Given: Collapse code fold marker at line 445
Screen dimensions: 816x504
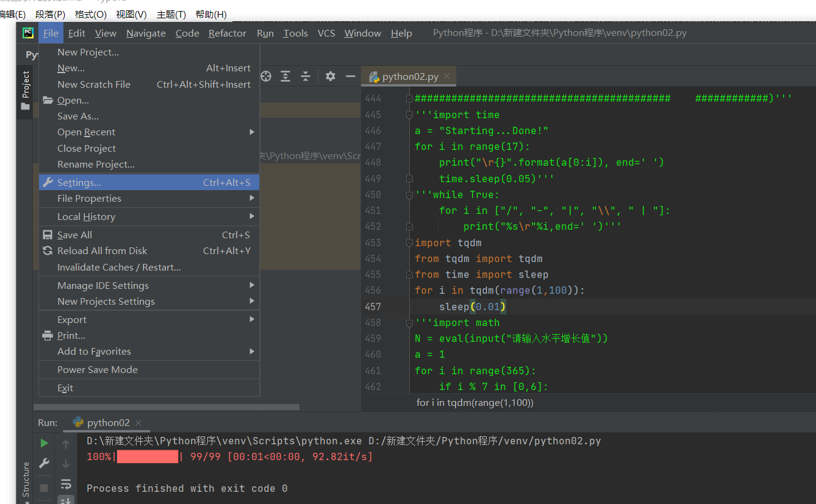Looking at the screenshot, I should (x=409, y=115).
